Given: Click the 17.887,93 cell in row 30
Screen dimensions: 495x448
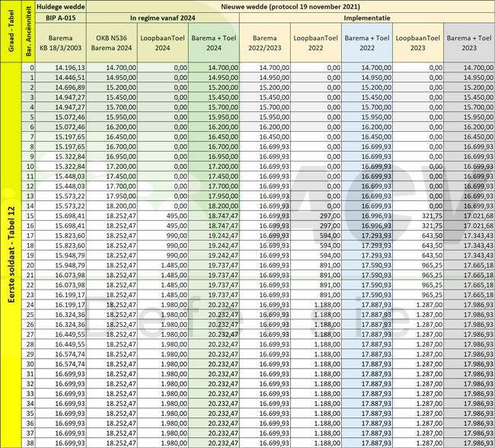Looking at the screenshot, I should (367, 364).
